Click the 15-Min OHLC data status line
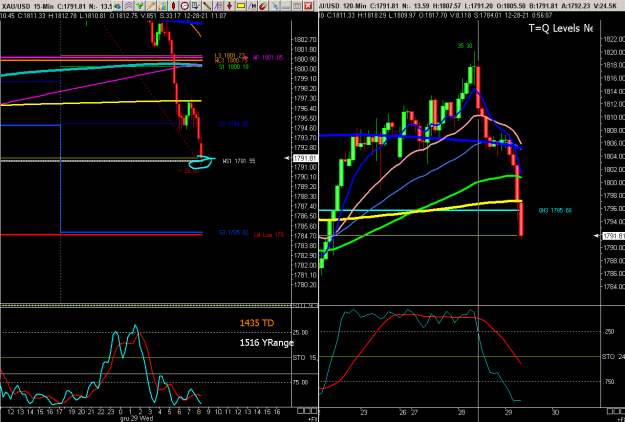This screenshot has height=422, width=625. 113,16
